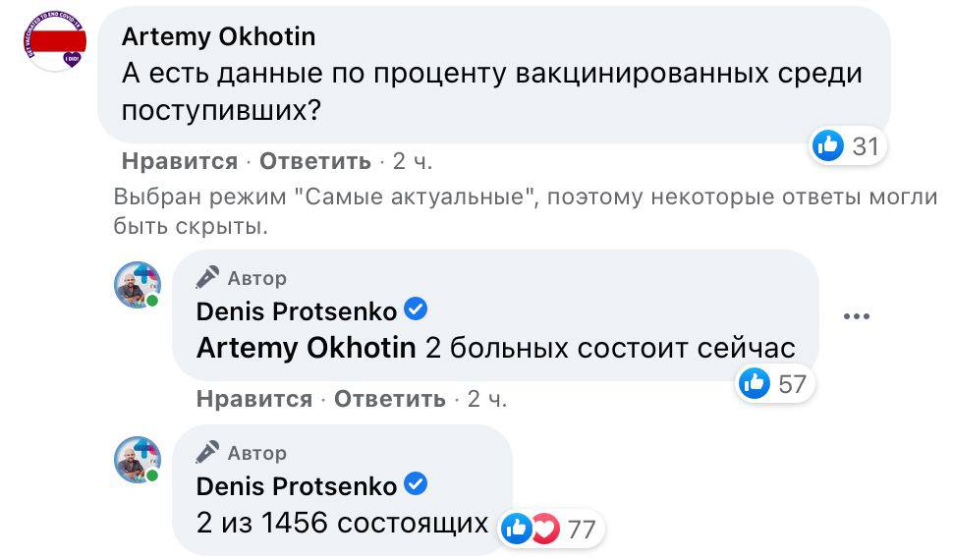Click verified badge beside the '2 из 1456' reply
Image resolution: width=953 pixels, height=560 pixels.
click(417, 484)
